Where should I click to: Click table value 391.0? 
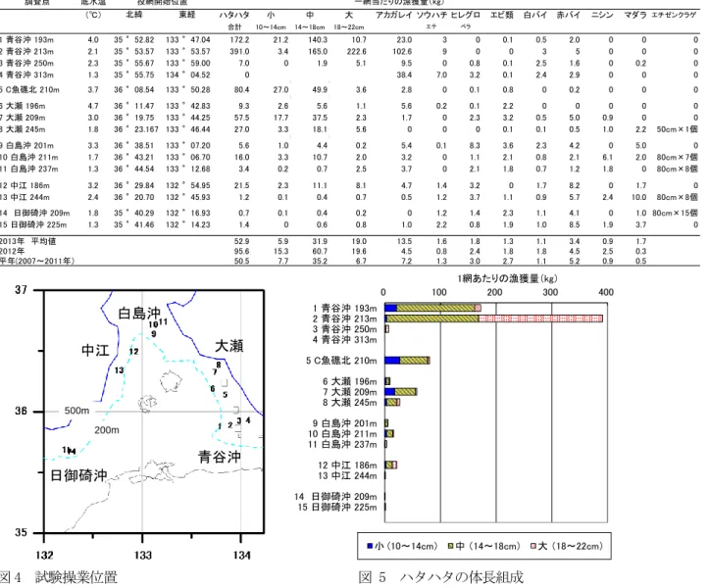(x=239, y=51)
